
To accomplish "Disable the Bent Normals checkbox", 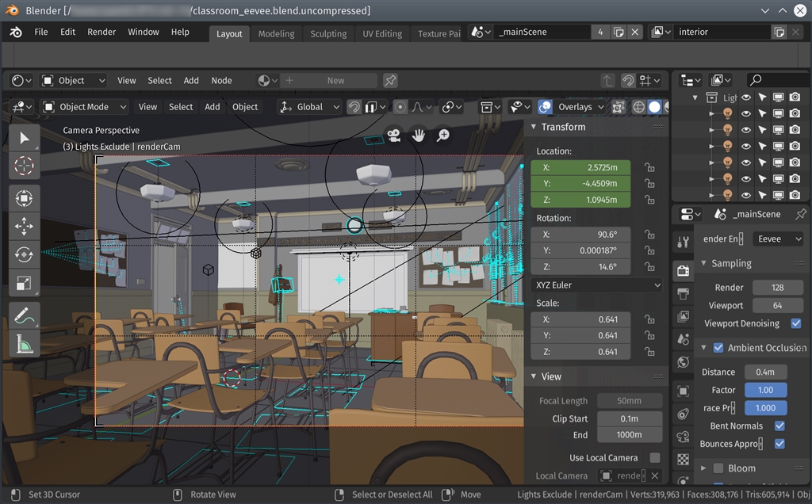I will coord(779,426).
